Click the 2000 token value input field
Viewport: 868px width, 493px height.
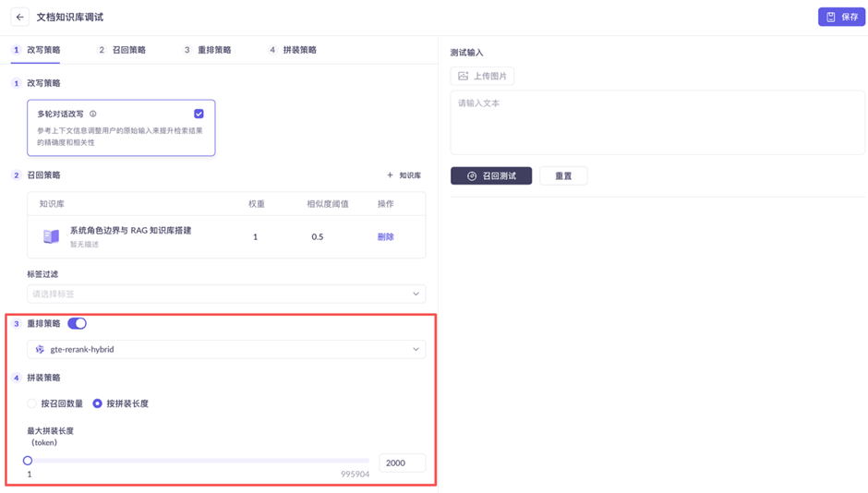[x=403, y=463]
